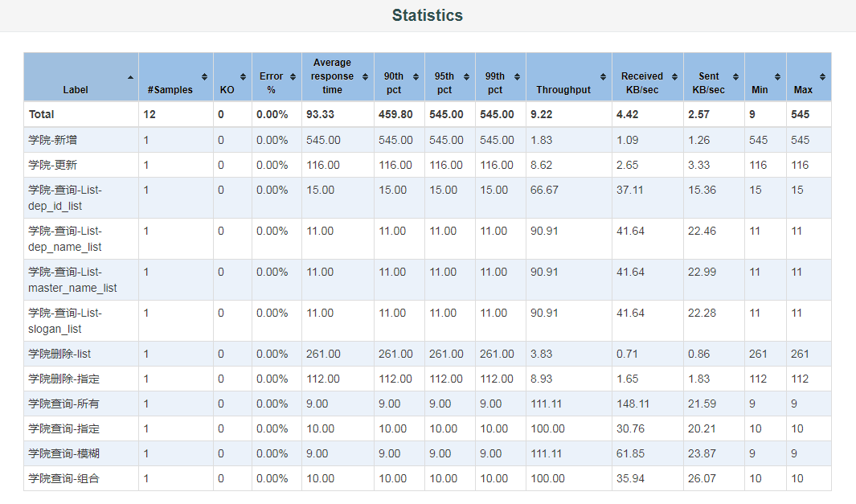Click Total received KB/sec value 4.42
856x504 pixels.
coord(628,115)
